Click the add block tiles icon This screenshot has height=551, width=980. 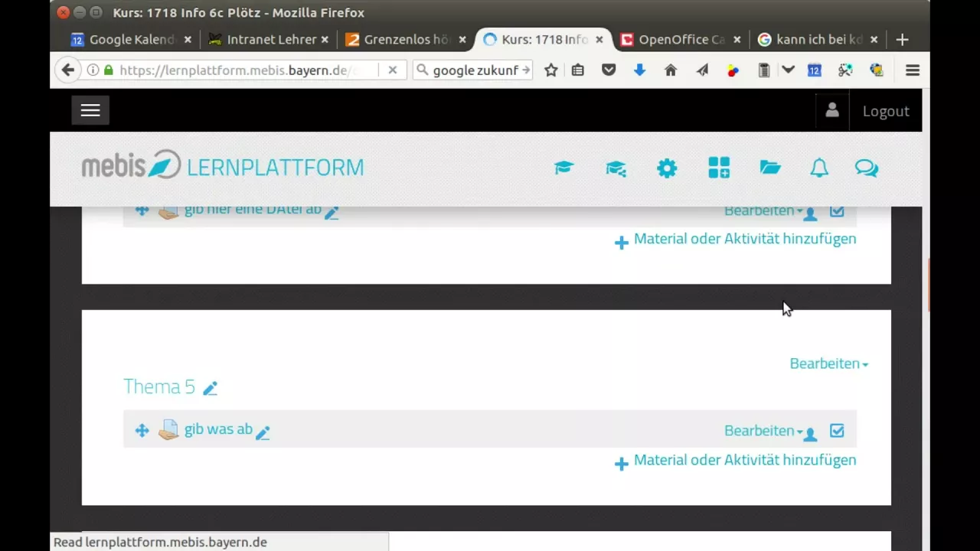tap(719, 168)
